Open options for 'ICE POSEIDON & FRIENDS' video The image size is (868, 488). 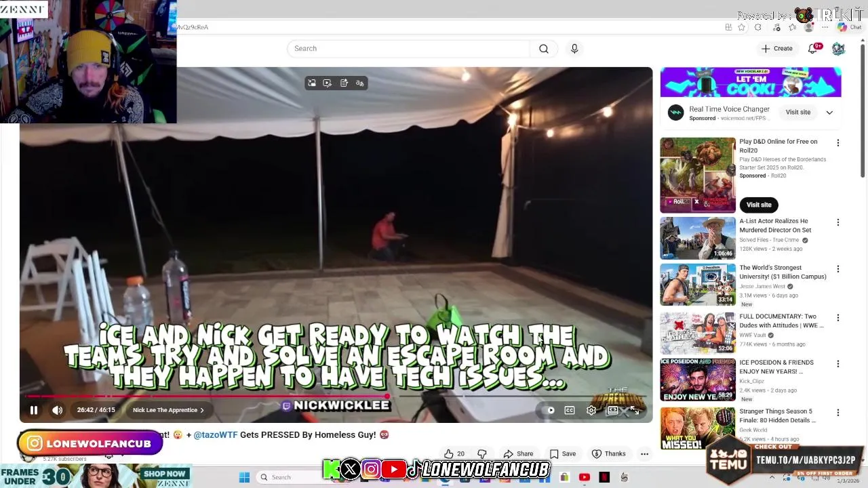tap(838, 364)
